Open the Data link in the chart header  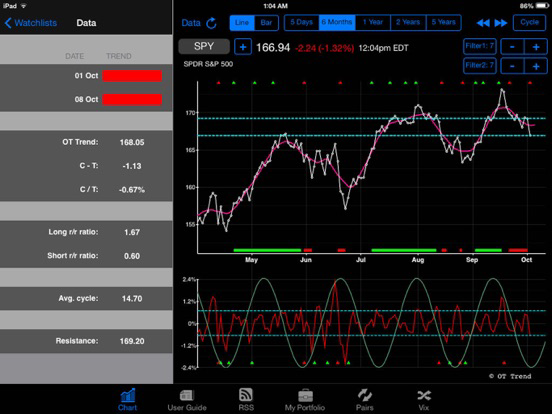[191, 23]
